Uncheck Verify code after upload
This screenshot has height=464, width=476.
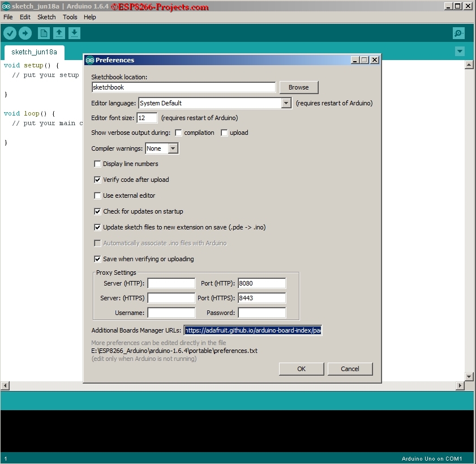[x=97, y=180]
